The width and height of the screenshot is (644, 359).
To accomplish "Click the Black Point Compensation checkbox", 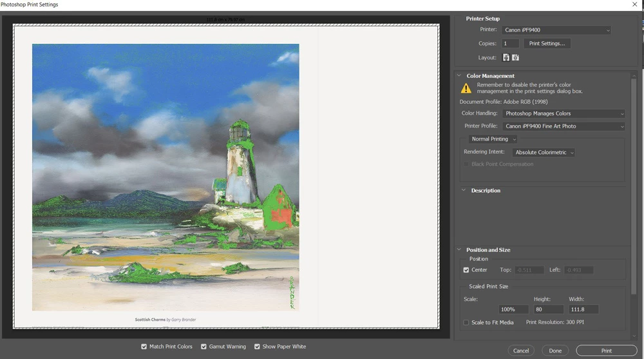I will click(466, 164).
